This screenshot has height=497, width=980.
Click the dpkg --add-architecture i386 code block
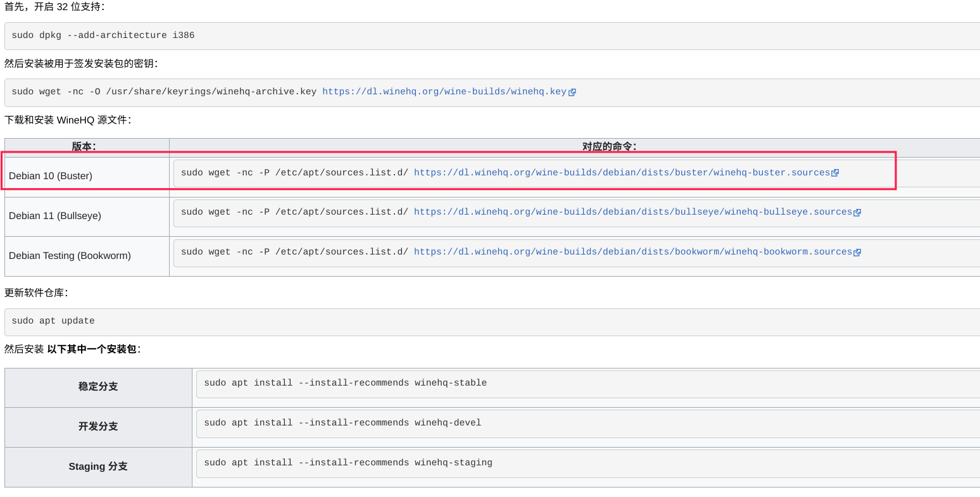pos(103,35)
